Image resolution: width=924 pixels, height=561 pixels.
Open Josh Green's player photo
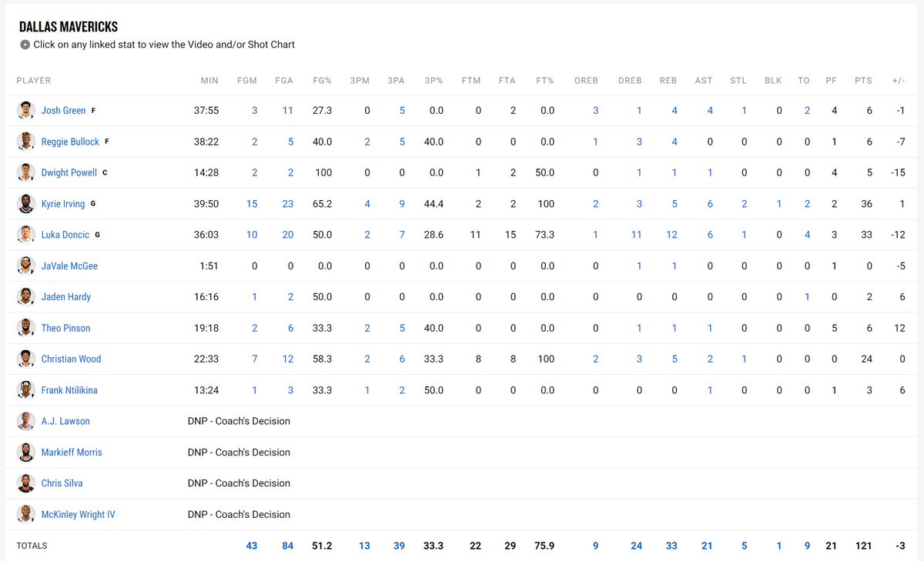[26, 111]
